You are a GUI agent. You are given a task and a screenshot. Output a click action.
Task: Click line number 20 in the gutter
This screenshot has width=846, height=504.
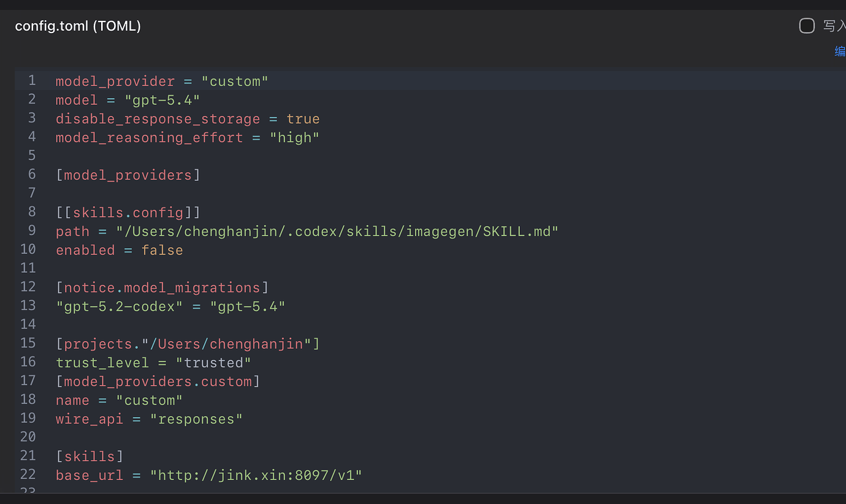pos(28,437)
